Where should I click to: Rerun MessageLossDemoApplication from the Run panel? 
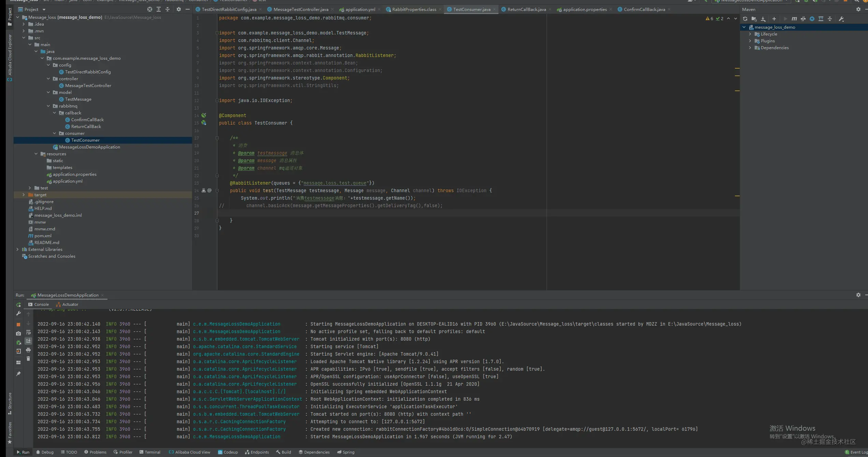click(x=18, y=305)
